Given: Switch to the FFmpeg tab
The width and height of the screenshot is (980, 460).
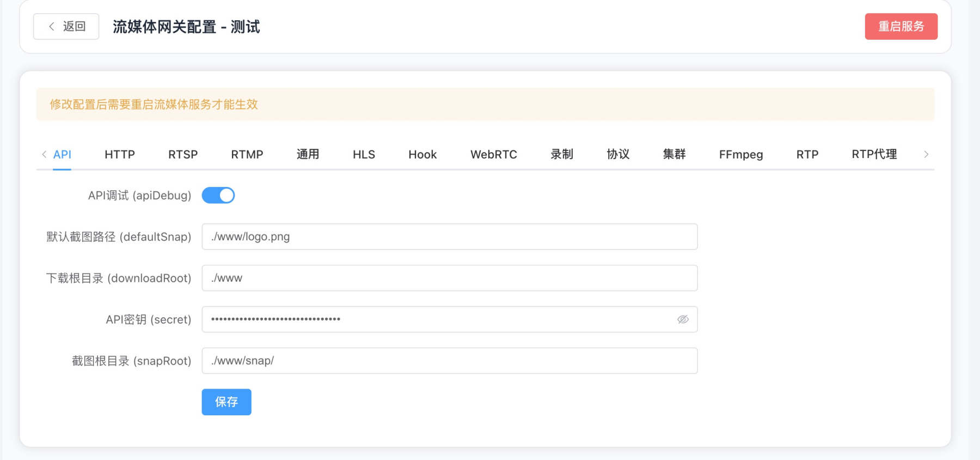Looking at the screenshot, I should click(741, 154).
